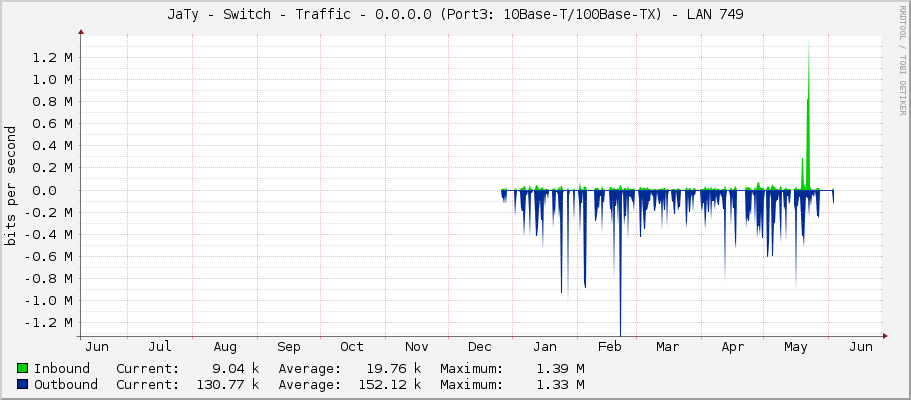Click the blue Outbound legend swatch
911x400 pixels.
pos(23,384)
